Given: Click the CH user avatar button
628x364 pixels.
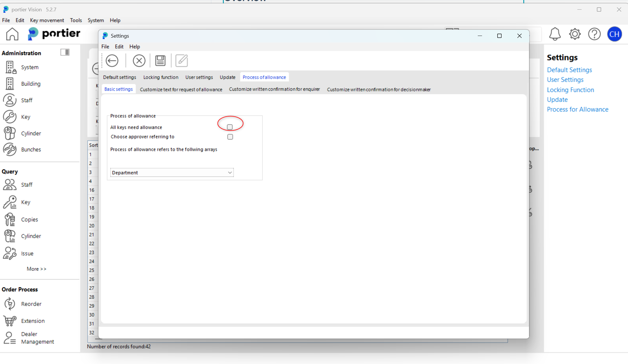Looking at the screenshot, I should point(614,34).
